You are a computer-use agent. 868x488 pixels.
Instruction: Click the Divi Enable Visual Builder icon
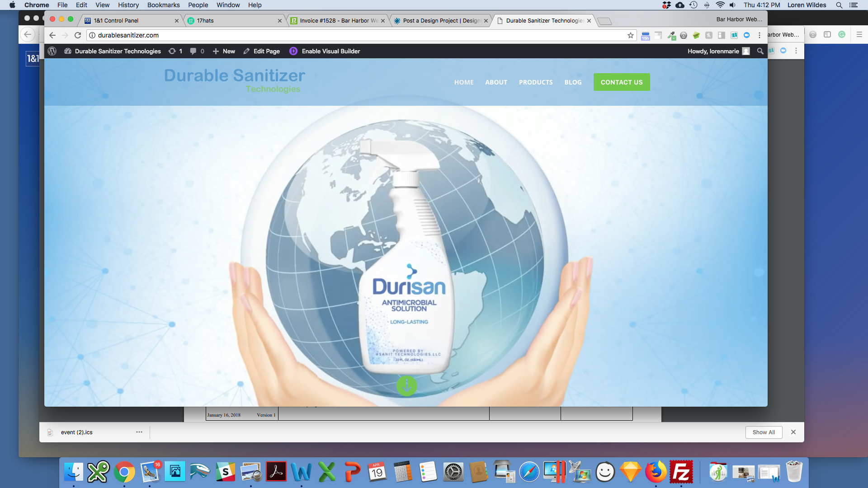coord(293,51)
